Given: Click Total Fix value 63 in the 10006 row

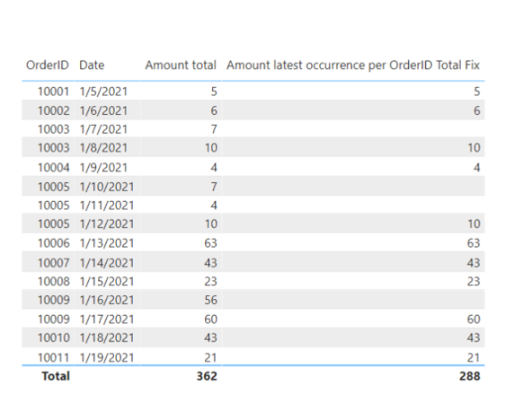Looking at the screenshot, I should [474, 243].
